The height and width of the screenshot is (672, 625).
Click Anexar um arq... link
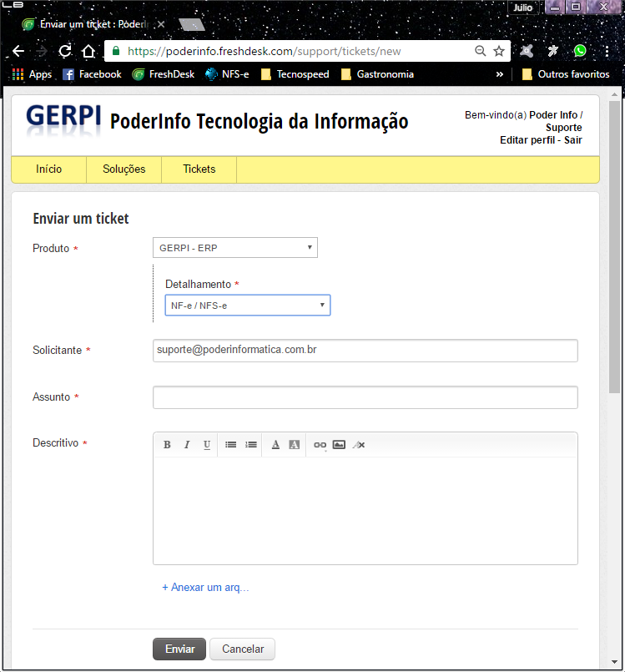pos(205,588)
